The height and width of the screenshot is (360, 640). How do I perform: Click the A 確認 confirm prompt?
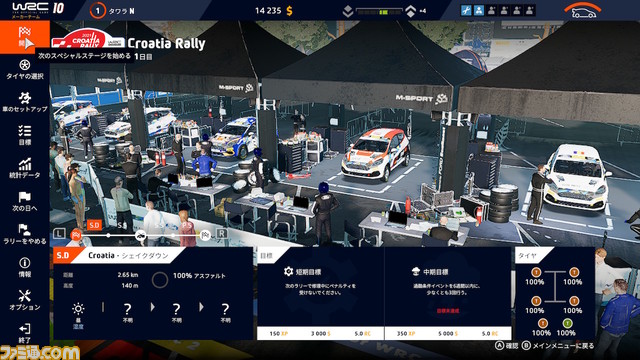507,346
